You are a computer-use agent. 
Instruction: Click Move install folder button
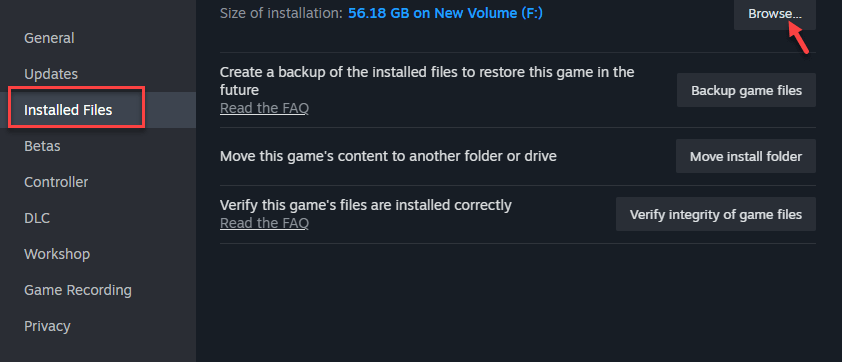[746, 156]
